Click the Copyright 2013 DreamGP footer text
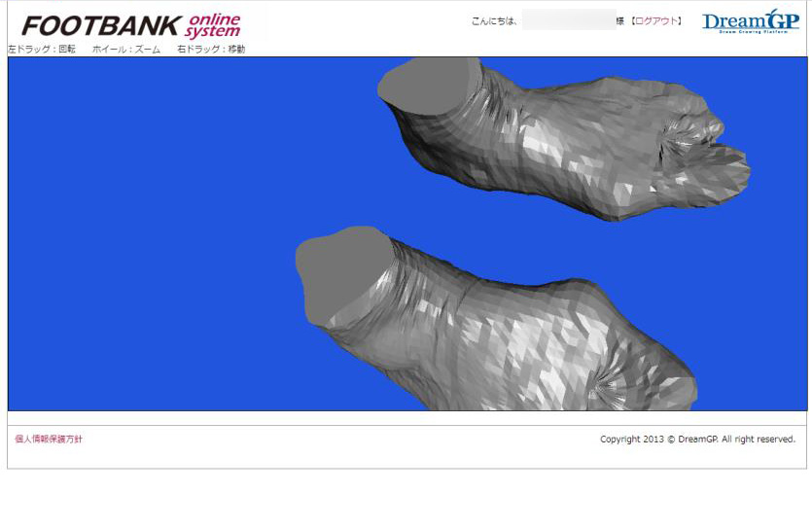Screen dimensions: 812x528 point(697,440)
